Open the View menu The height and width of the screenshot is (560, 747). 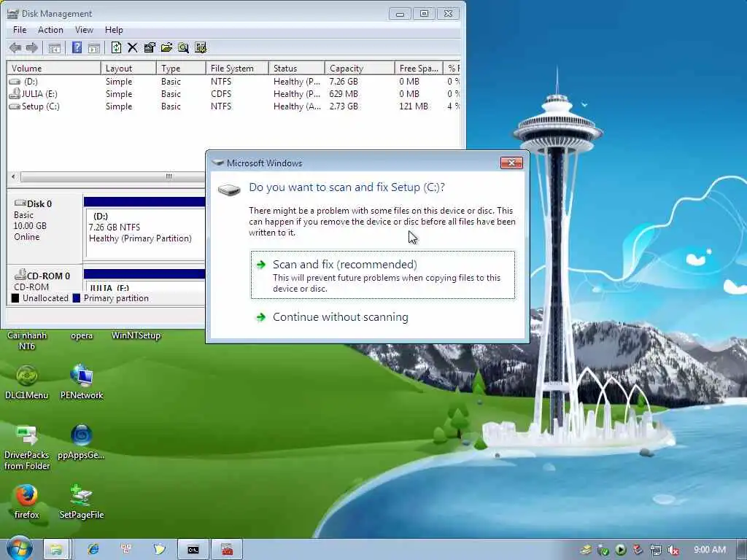click(x=84, y=30)
